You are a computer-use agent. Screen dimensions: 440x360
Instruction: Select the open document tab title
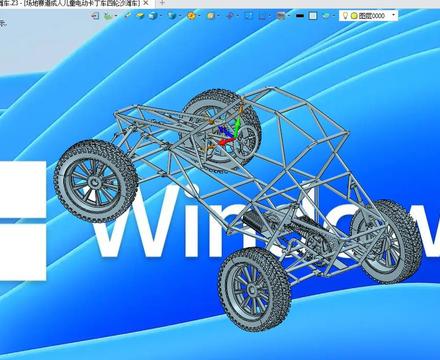coord(69,3)
